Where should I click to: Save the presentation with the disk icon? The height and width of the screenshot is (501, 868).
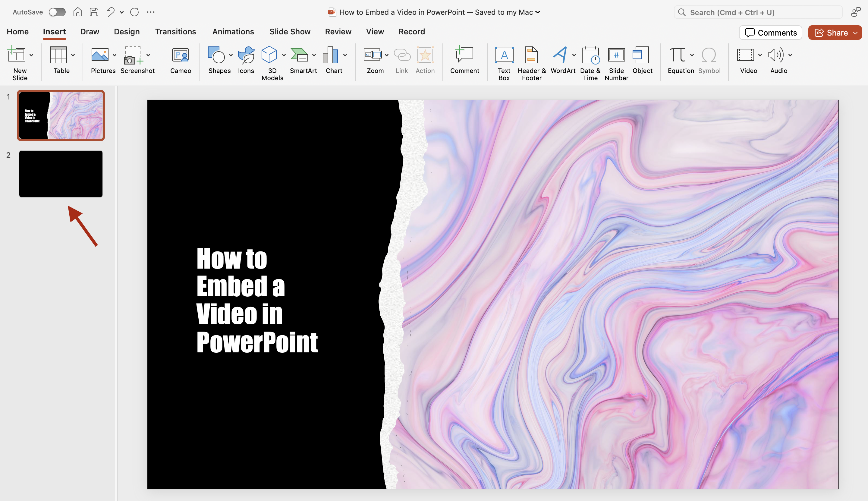[x=94, y=12]
